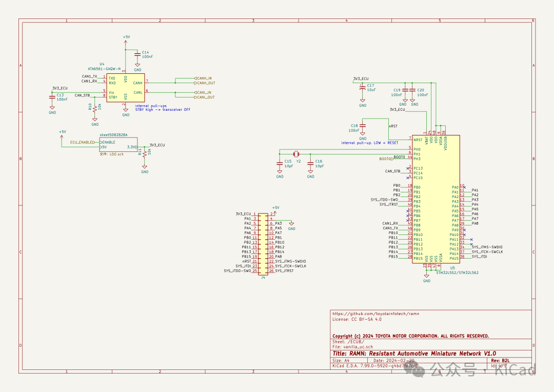Click the 'Sheet: /ECUB/' title block field

pyautogui.click(x=348, y=342)
